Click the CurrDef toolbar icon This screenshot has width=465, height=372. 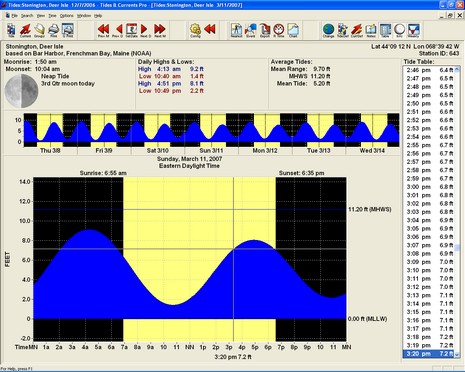[x=357, y=30]
